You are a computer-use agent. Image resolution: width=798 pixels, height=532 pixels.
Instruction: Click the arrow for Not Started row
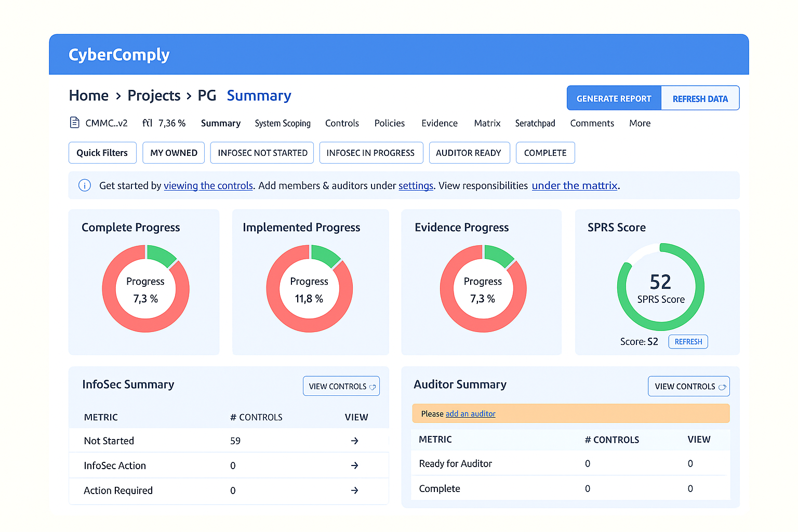[x=354, y=441]
